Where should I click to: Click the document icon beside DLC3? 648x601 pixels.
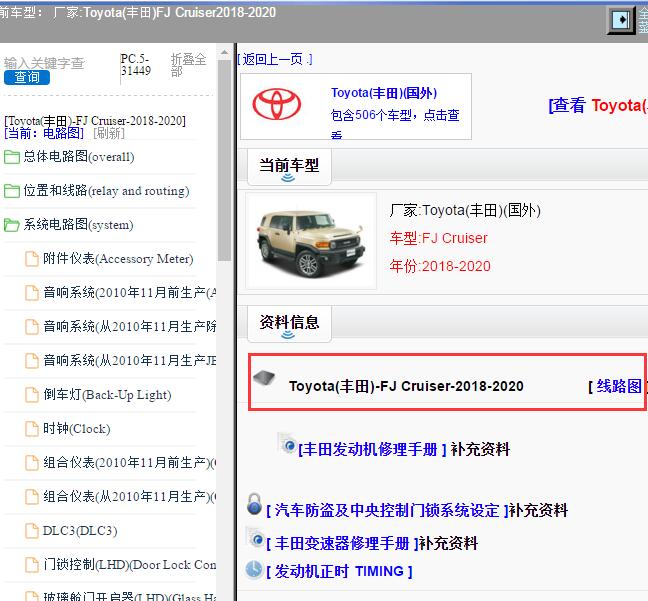[x=32, y=530]
